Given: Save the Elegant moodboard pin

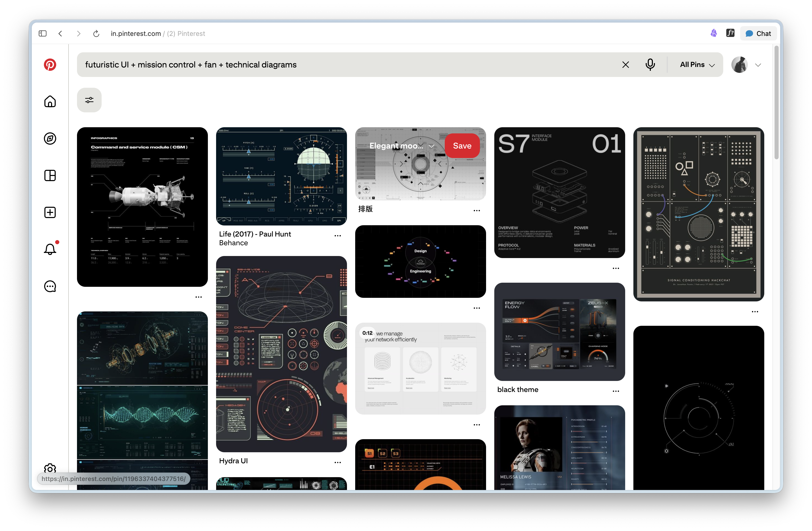Looking at the screenshot, I should click(462, 146).
